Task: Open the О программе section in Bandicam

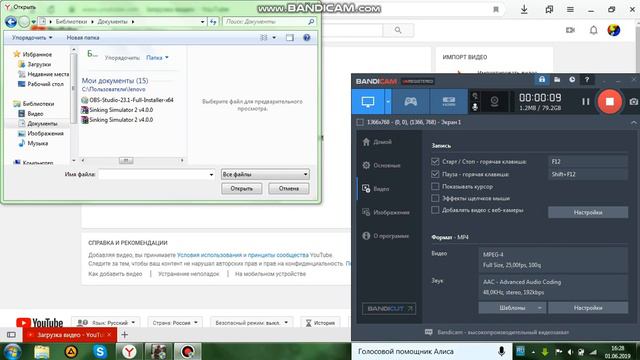Action: tap(385, 236)
